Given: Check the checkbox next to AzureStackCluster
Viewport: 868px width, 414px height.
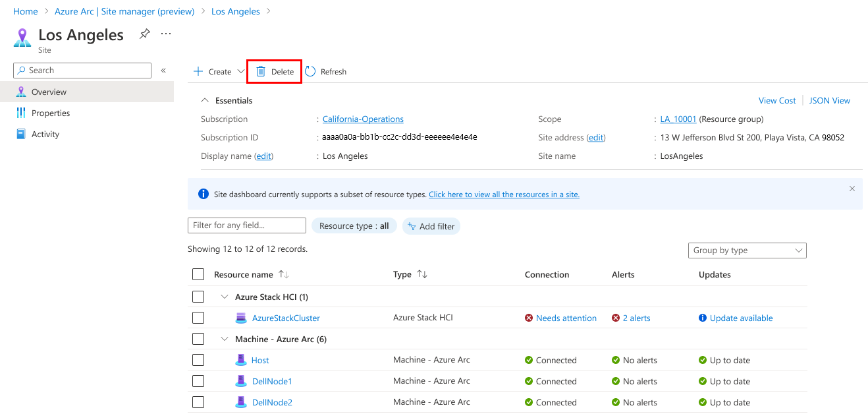Looking at the screenshot, I should click(198, 318).
